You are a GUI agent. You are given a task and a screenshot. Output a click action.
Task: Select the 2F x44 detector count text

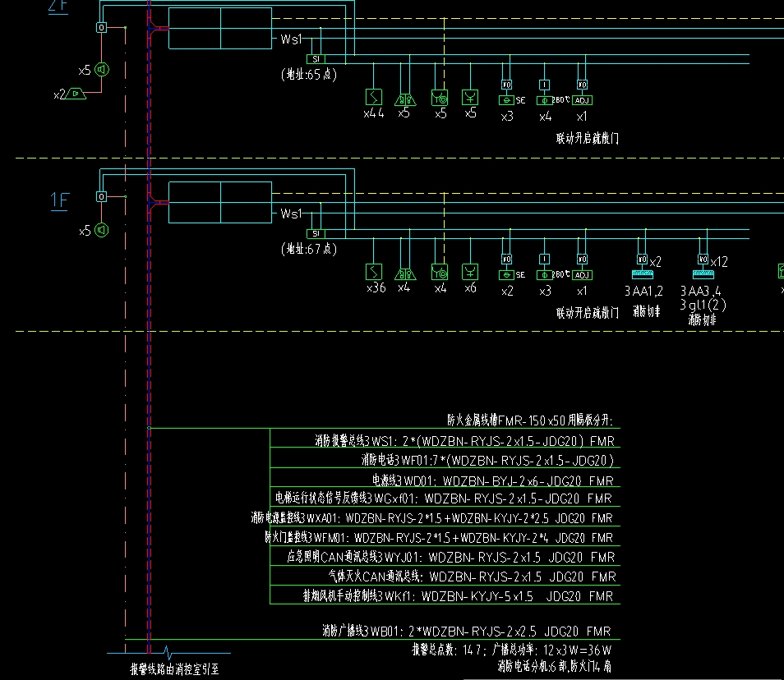click(x=374, y=113)
